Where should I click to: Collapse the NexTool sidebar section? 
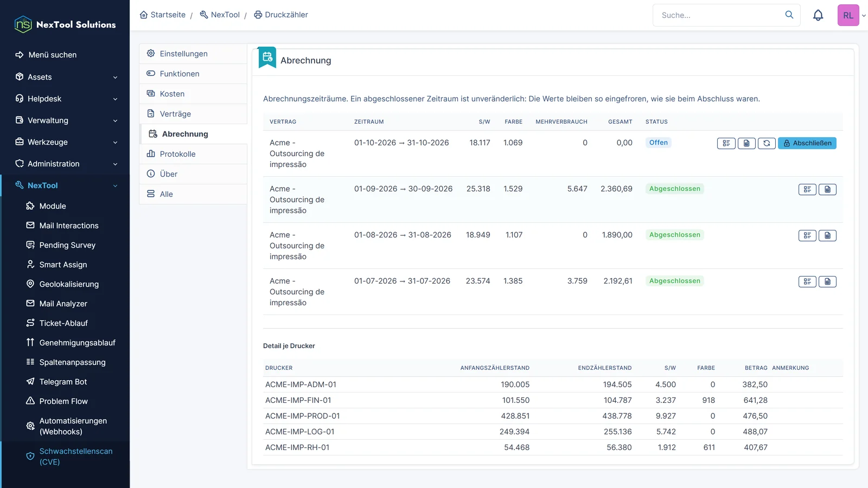click(65, 185)
